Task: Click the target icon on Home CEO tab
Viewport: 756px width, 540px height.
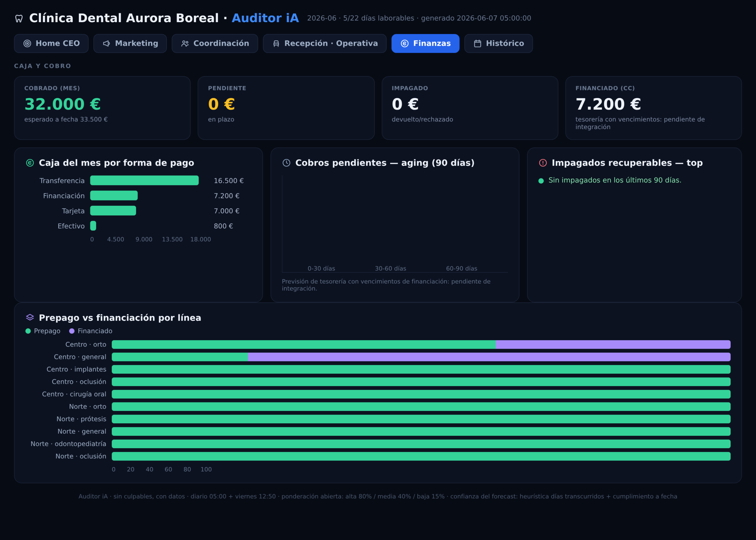Action: [27, 44]
